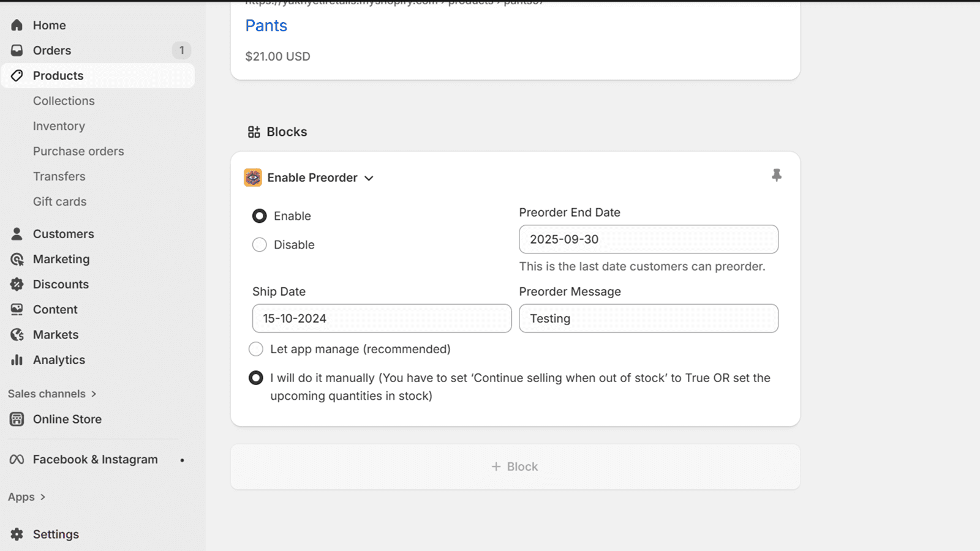Open the Pants product link

(266, 26)
